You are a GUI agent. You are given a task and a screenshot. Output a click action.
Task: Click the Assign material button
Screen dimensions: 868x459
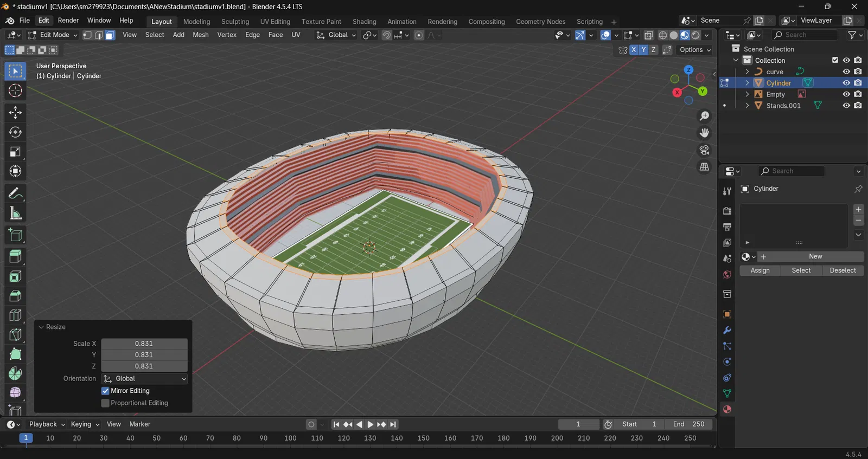(760, 270)
